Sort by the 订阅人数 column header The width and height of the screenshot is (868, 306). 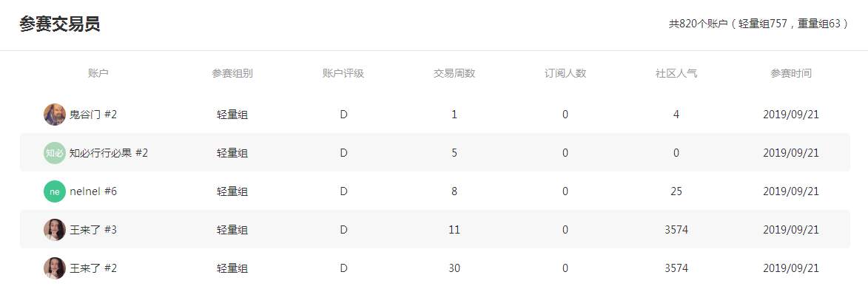coord(565,73)
